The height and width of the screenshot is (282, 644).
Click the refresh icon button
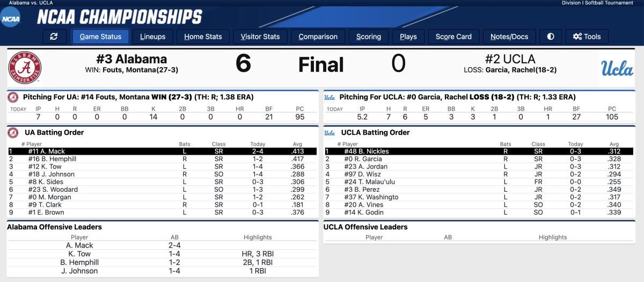(x=54, y=37)
